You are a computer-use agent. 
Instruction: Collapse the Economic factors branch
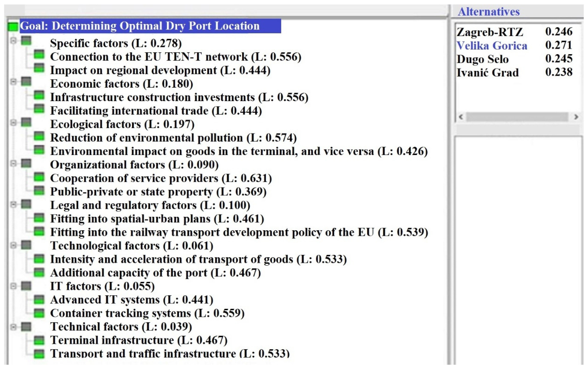(13, 81)
